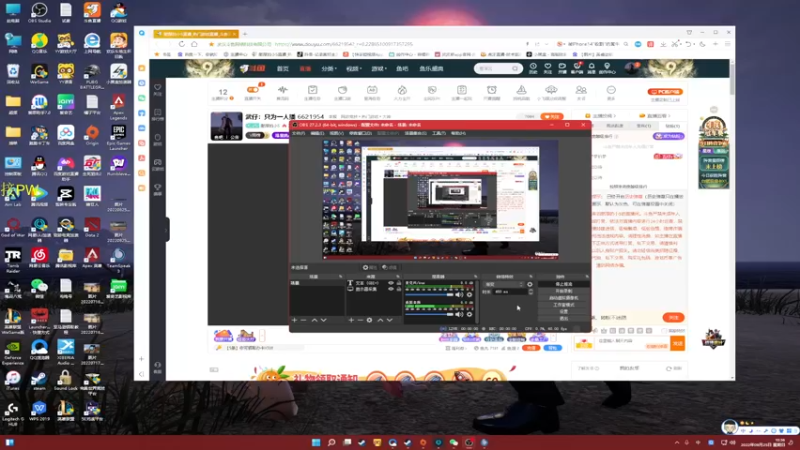
Task: Open Tomb Raider desktop shortcut
Action: pyautogui.click(x=13, y=259)
